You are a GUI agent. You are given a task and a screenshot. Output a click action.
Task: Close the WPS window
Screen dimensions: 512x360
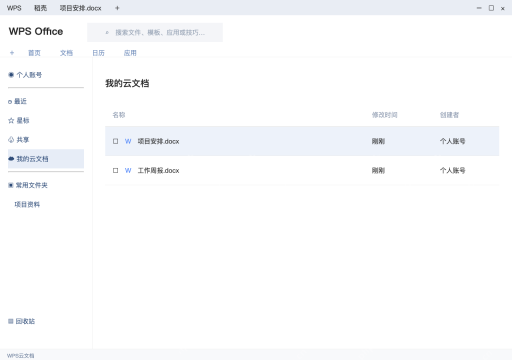[x=503, y=9]
